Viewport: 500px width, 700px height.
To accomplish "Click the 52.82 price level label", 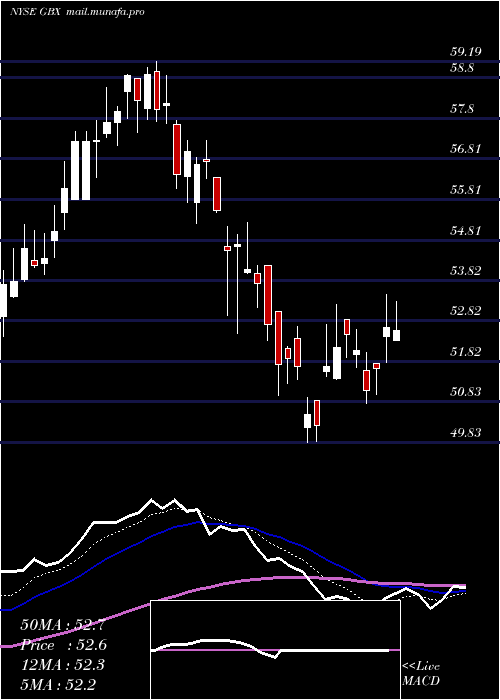I will pos(465,311).
